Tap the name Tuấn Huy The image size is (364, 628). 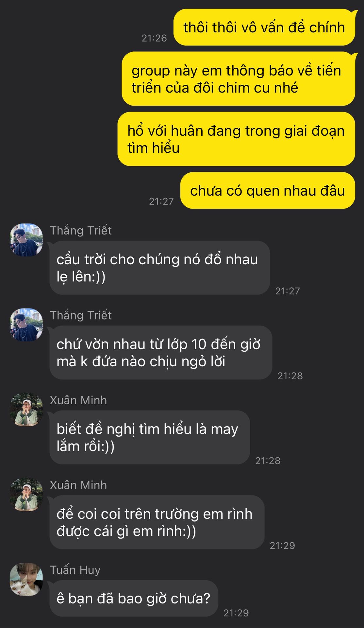click(75, 570)
